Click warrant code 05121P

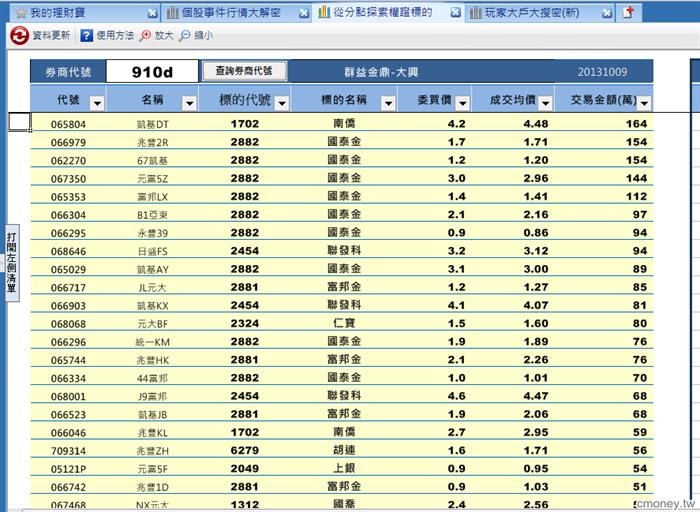pyautogui.click(x=68, y=469)
